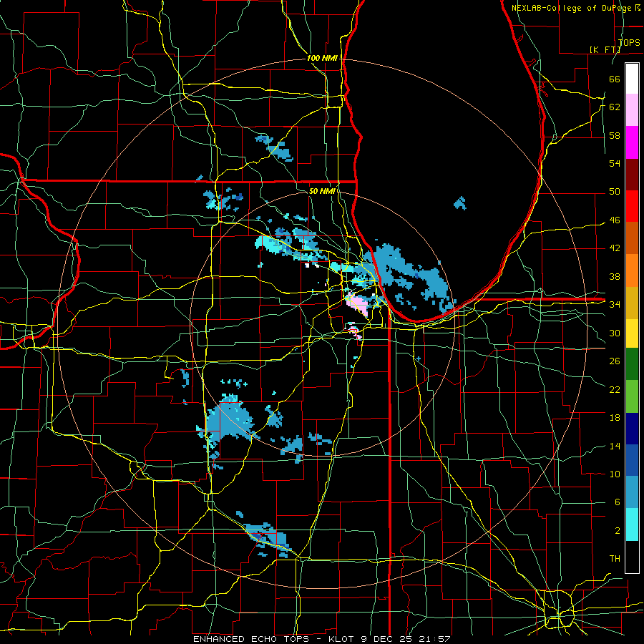The height and width of the screenshot is (644, 644).
Task: Click the 50 NMI range ring label
Action: 322,191
